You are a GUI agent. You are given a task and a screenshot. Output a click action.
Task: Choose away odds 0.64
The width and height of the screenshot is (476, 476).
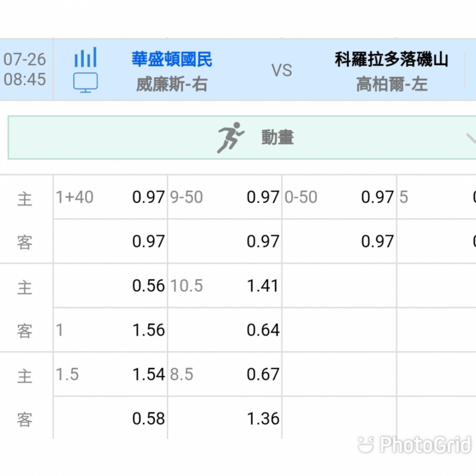(263, 330)
